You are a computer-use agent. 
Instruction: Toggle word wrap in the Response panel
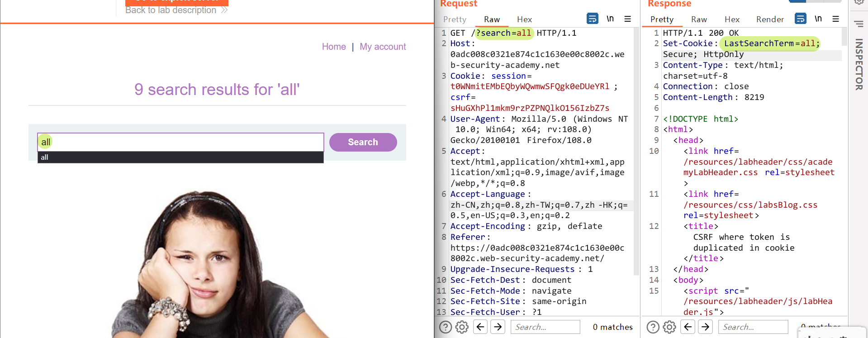coord(800,19)
